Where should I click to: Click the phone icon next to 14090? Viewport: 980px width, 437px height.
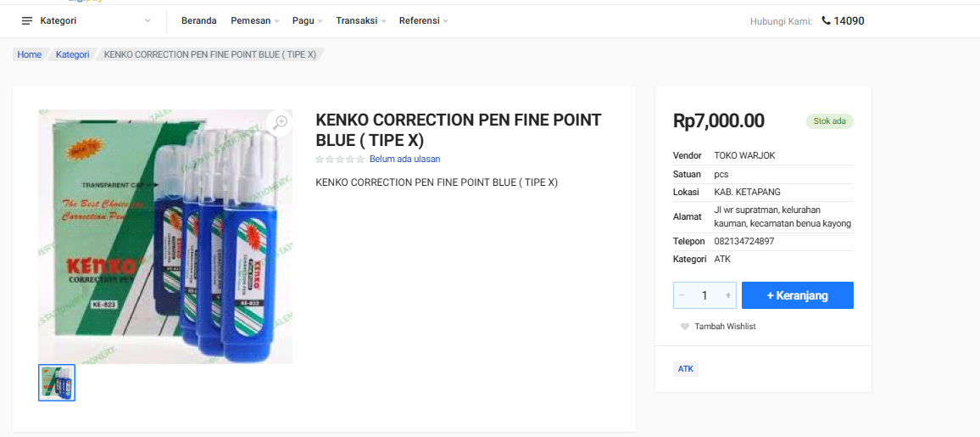pyautogui.click(x=826, y=20)
